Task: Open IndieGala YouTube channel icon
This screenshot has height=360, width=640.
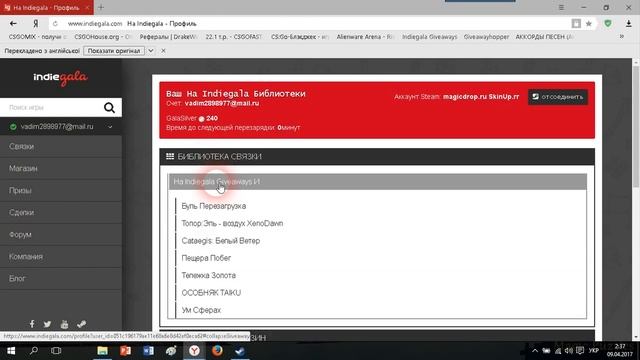Action: pos(64,324)
